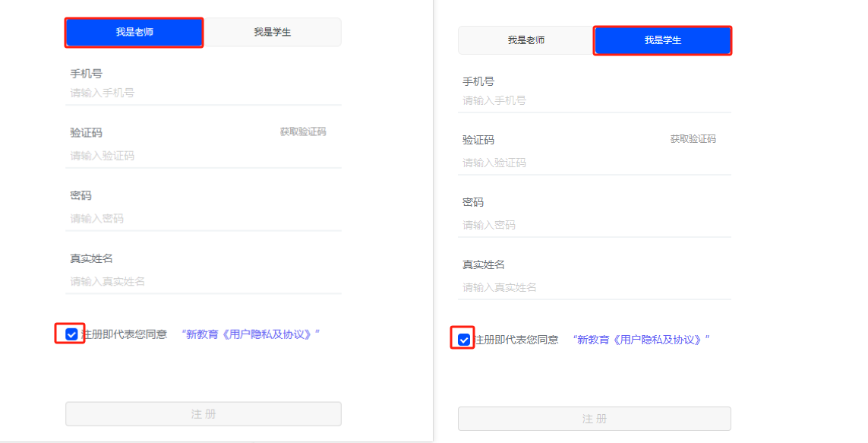Uncheck the agreement checkbox in the right form
Image resolution: width=868 pixels, height=443 pixels.
point(464,340)
